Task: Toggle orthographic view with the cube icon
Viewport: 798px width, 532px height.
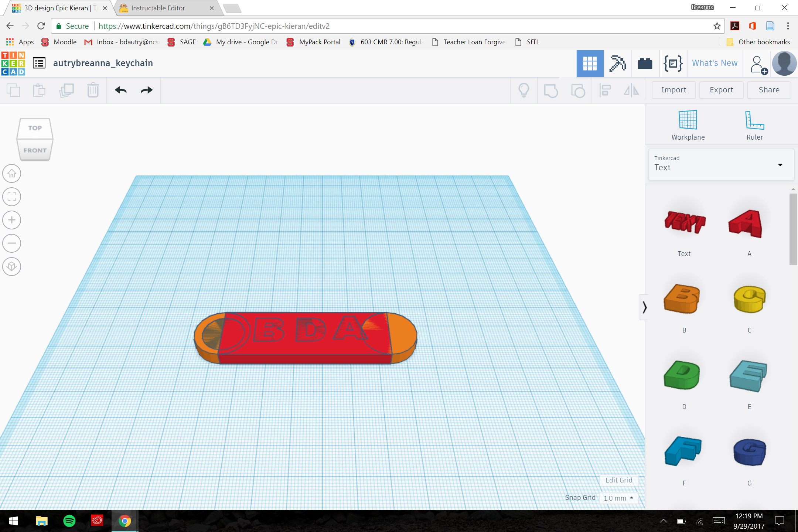Action: [x=11, y=266]
